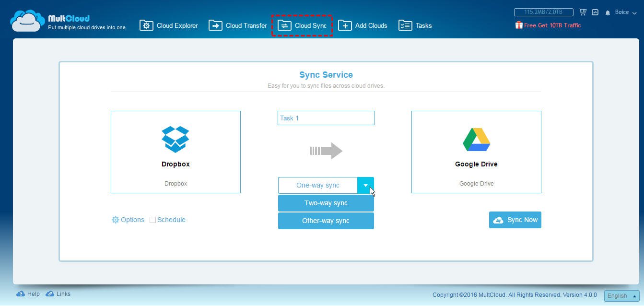Click the Sync Service heading
Image resolution: width=644 pixels, height=306 pixels.
click(326, 75)
